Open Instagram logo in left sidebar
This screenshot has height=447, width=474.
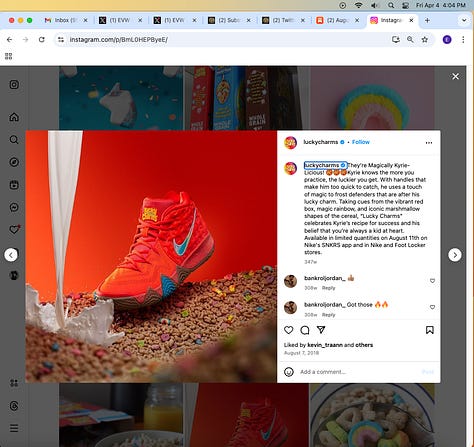tap(14, 84)
